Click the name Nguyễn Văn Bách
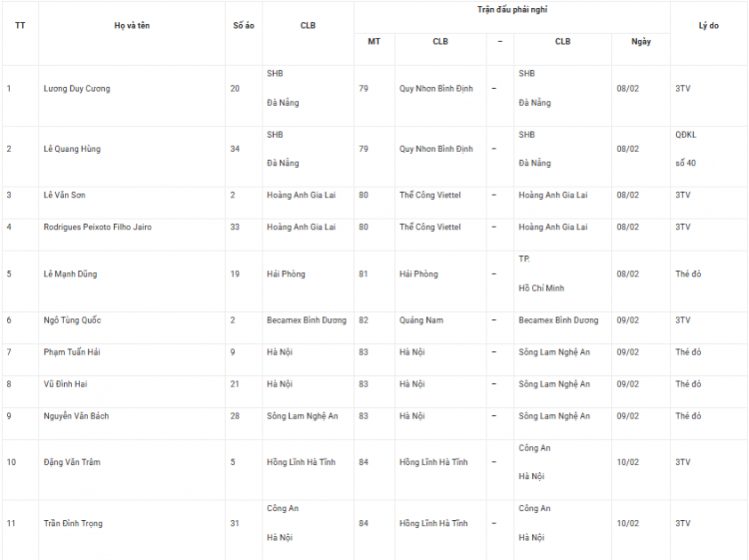The image size is (749, 560). pyautogui.click(x=77, y=416)
